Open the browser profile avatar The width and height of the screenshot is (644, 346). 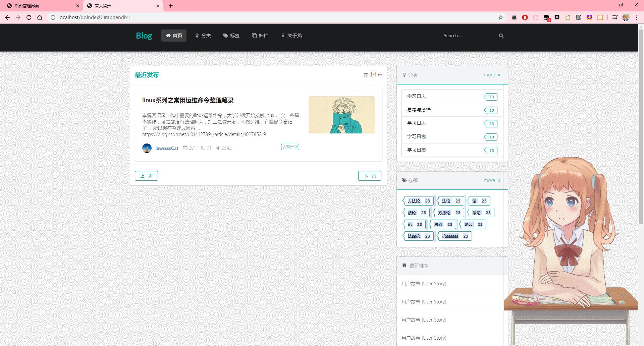626,17
